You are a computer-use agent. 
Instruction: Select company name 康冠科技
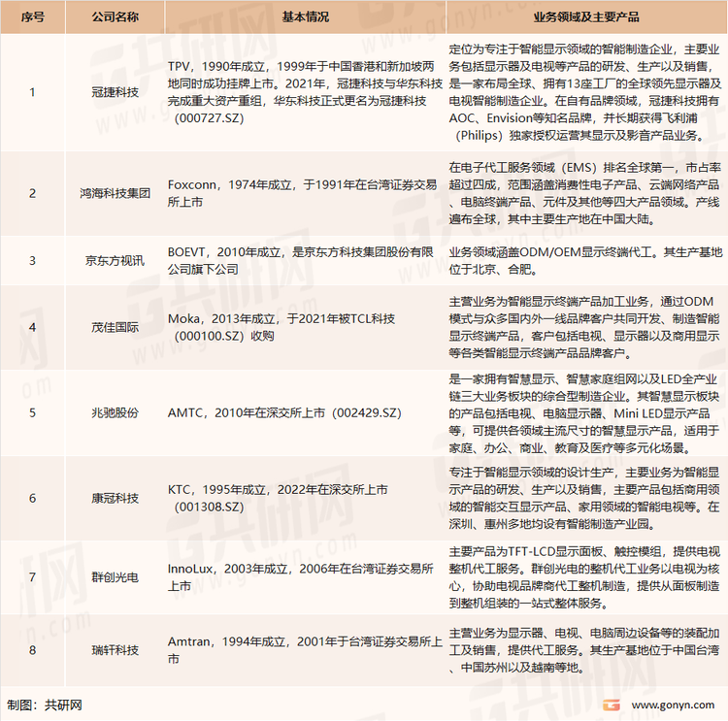(115, 498)
